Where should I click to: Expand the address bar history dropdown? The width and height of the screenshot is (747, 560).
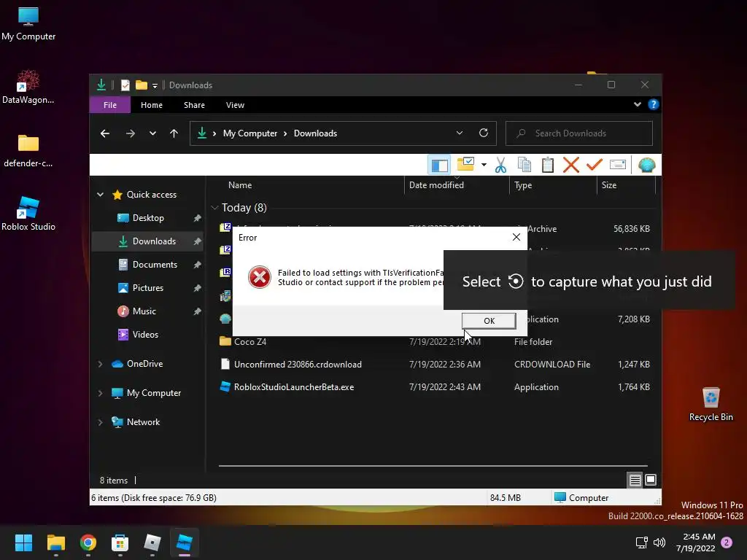[460, 133]
